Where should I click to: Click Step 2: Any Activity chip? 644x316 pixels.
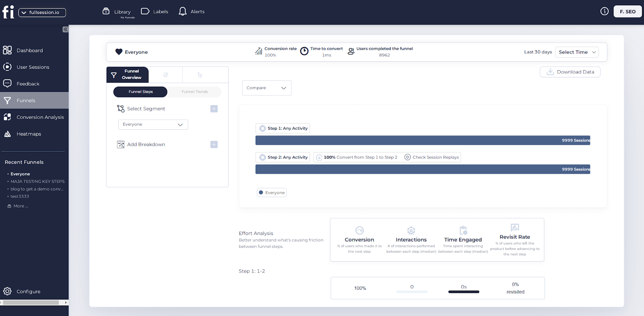283,157
